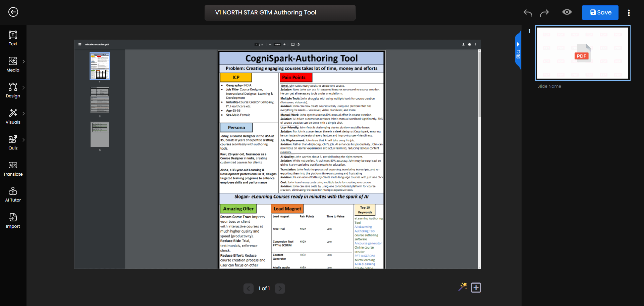Click the CogniSpark-Authoring Tool title
Viewport: 644px width, 306px height.
coord(302,58)
